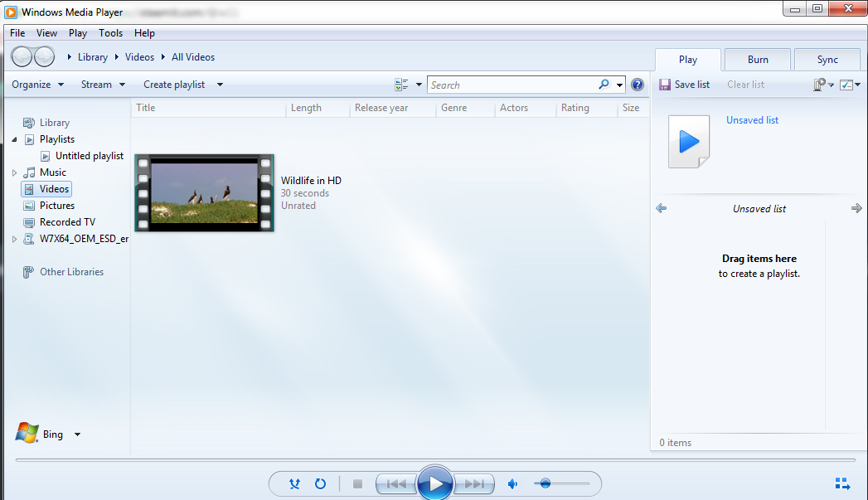The height and width of the screenshot is (500, 868).
Task: Sort by Release year column header
Action: (393, 108)
